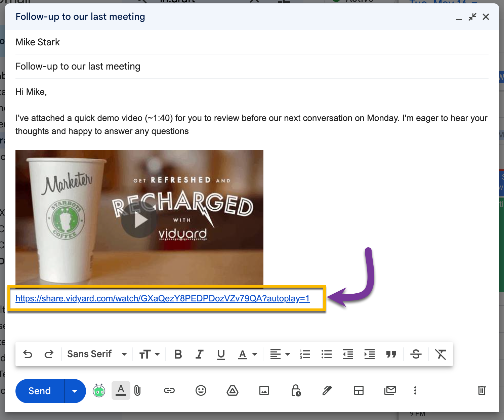The height and width of the screenshot is (420, 504).
Task: Send the email to Mike Stark
Action: click(40, 391)
